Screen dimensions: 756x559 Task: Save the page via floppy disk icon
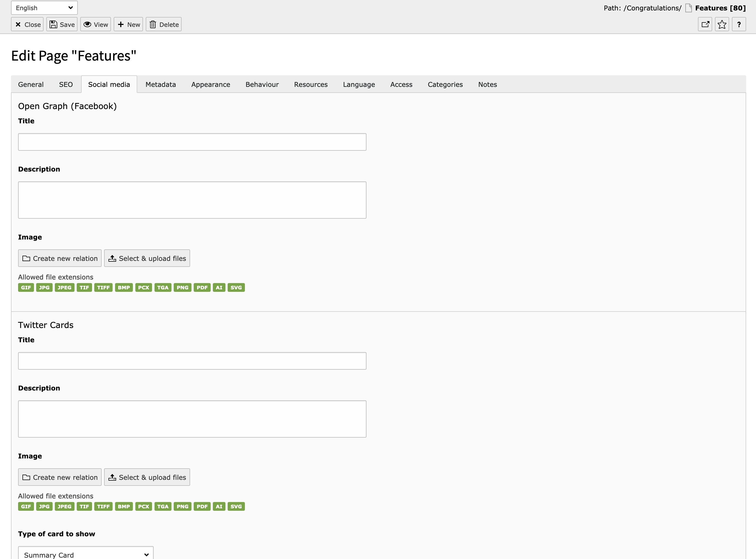tap(62, 24)
